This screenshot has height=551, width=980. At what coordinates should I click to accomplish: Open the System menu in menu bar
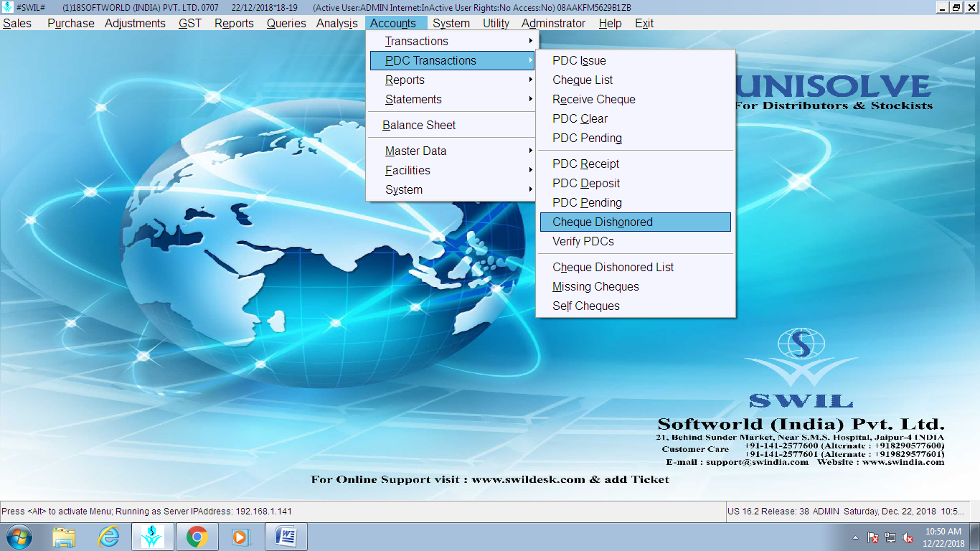point(451,23)
